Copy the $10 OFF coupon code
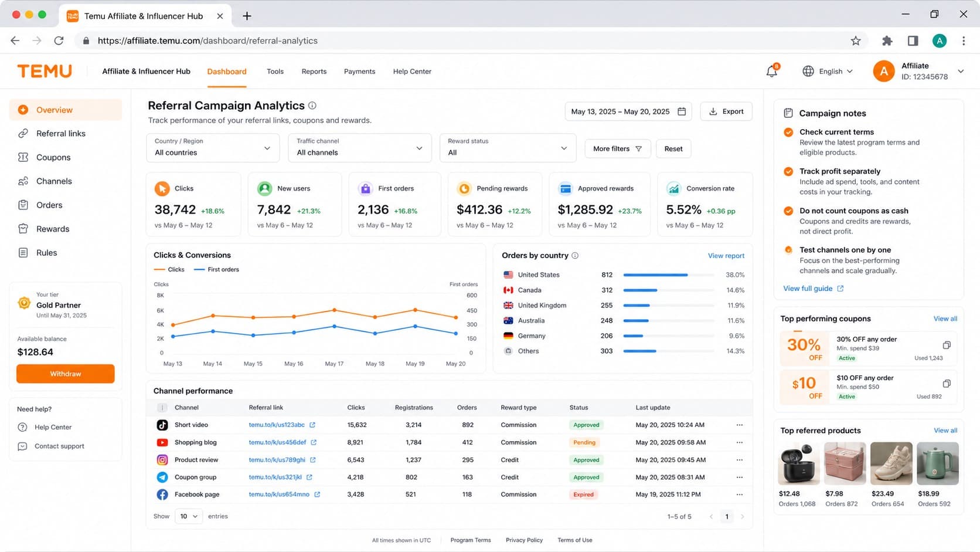980x552 pixels. (x=946, y=384)
